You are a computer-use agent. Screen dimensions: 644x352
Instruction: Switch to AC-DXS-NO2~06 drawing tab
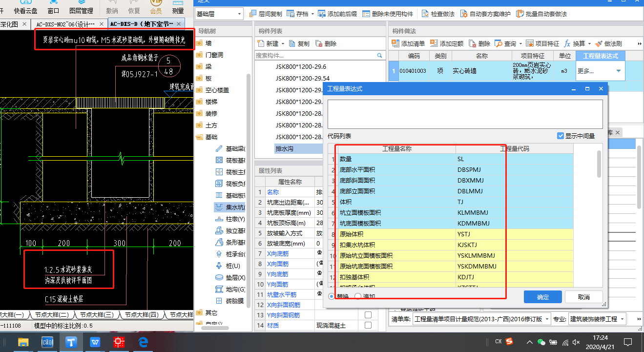click(67, 24)
